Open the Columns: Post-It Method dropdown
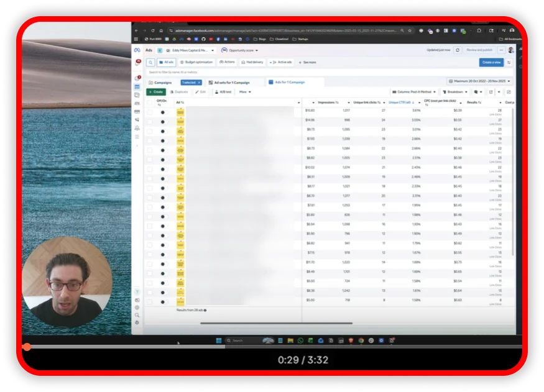The width and height of the screenshot is (544, 392). point(414,91)
